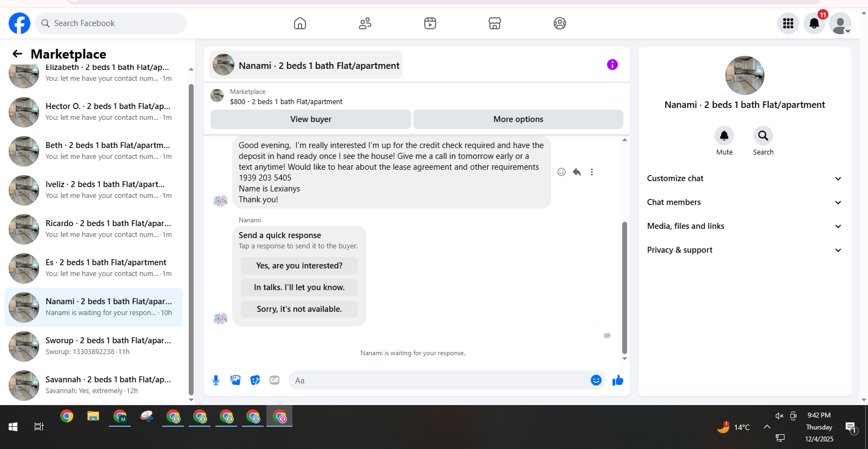The width and height of the screenshot is (868, 449).
Task: Open the Groups icon in top navigation
Action: tap(560, 23)
